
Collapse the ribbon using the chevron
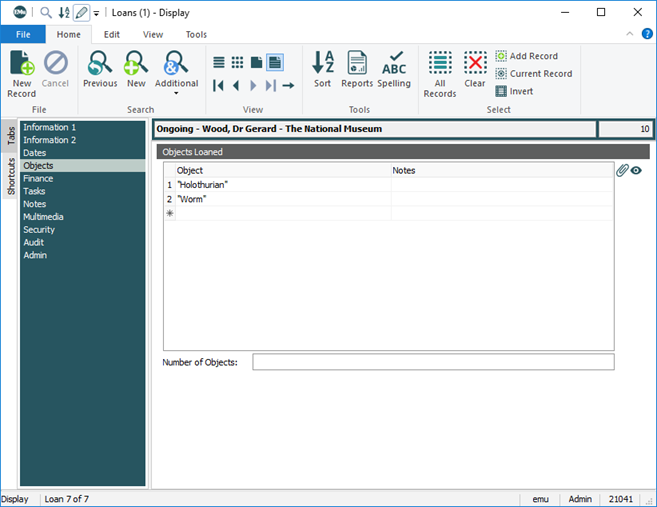click(x=631, y=34)
